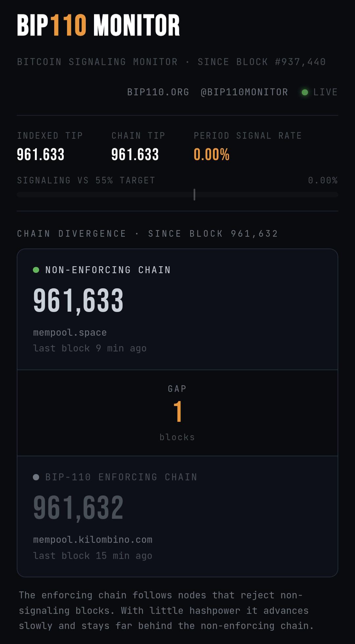Click the green Non-Enforcing Chain indicator dot
Image resolution: width=355 pixels, height=644 pixels.
[36, 270]
